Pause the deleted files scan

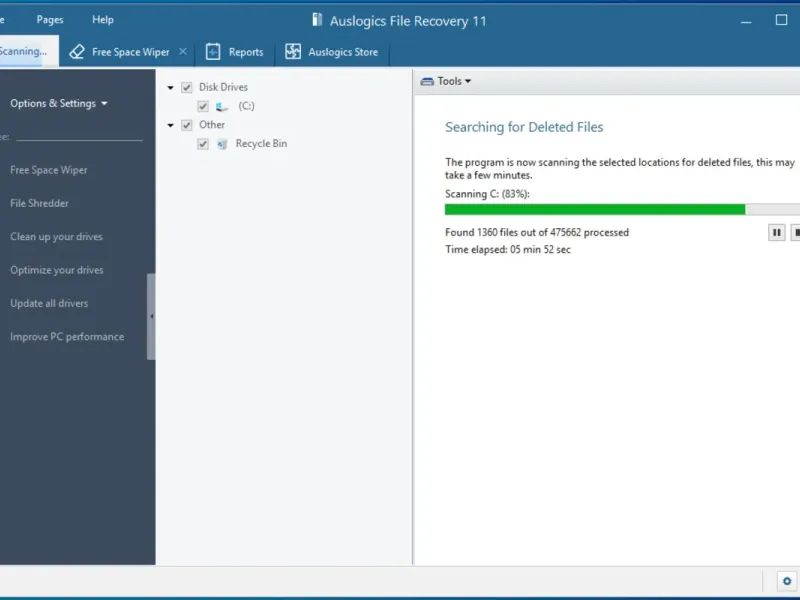pos(776,232)
